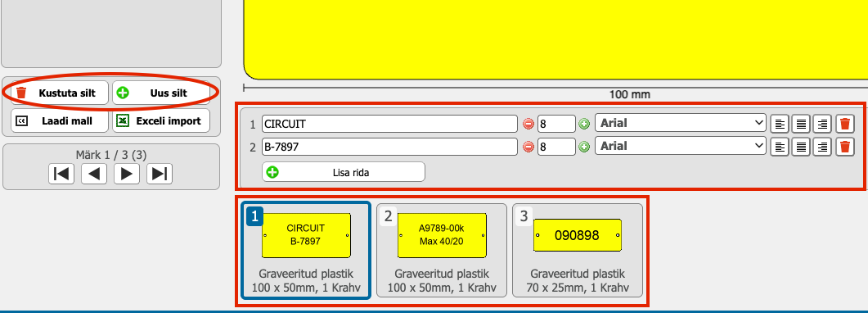Select sign 1 CIRCUIT thumbnail
Viewport: 868px width, 313px height.
pos(306,251)
